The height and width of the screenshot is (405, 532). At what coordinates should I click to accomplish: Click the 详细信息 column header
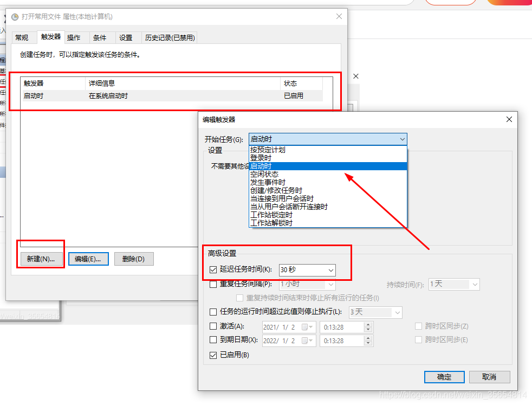(x=183, y=83)
